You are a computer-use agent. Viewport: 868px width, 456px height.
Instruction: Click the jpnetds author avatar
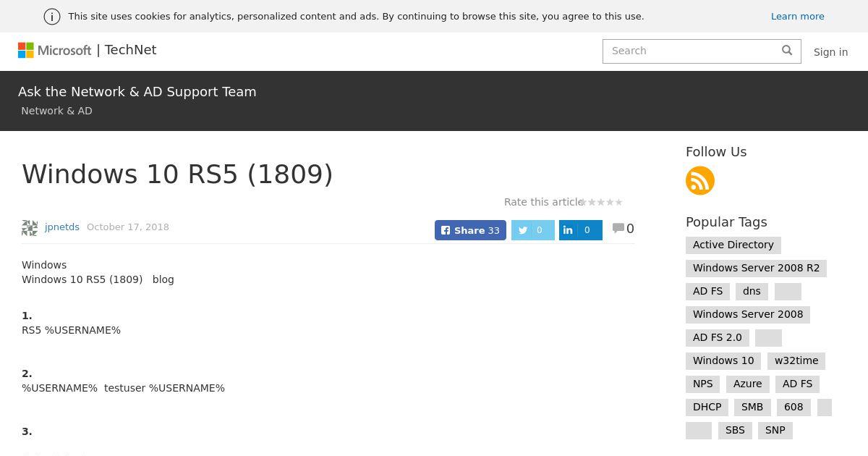click(x=30, y=228)
